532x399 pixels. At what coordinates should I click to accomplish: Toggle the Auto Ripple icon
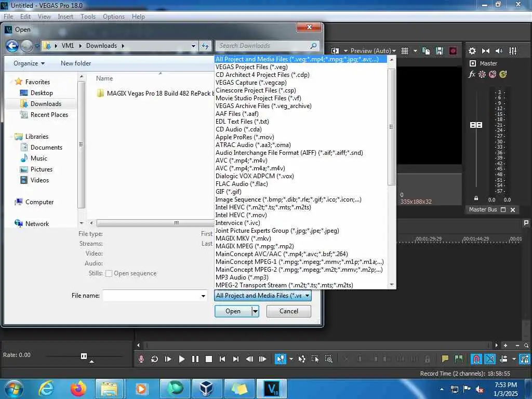(504, 359)
